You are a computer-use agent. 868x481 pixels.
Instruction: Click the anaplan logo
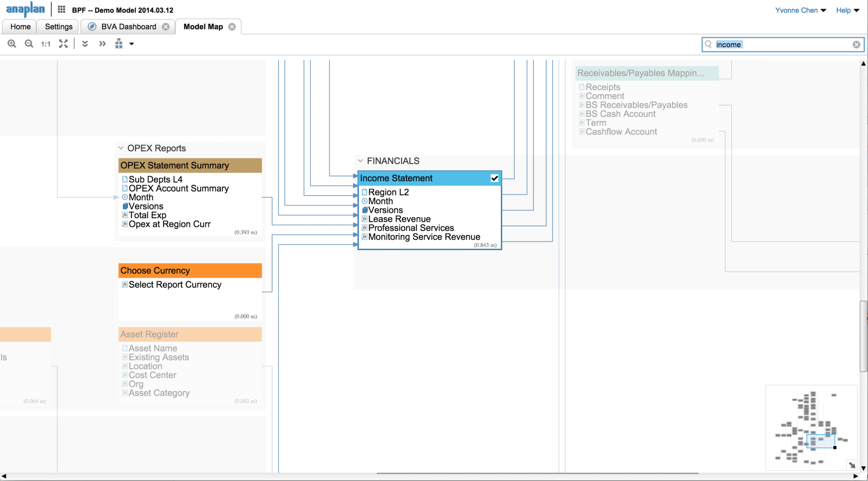[x=25, y=9]
